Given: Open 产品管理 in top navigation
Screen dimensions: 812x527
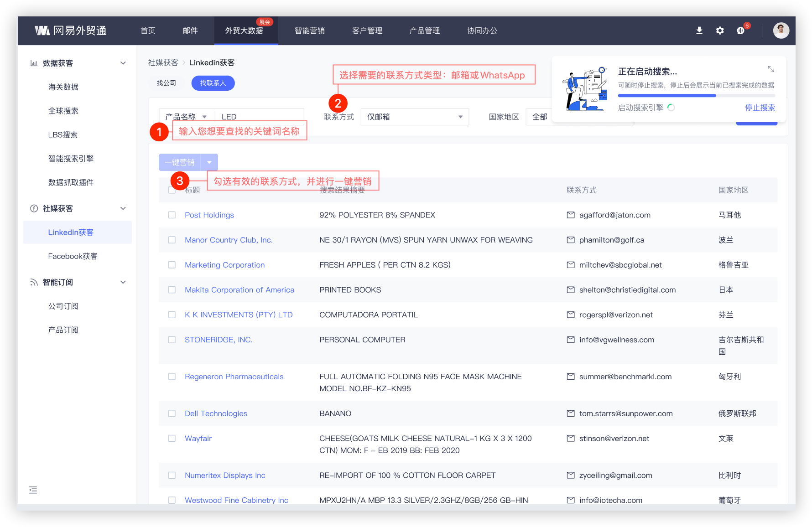Looking at the screenshot, I should 425,31.
